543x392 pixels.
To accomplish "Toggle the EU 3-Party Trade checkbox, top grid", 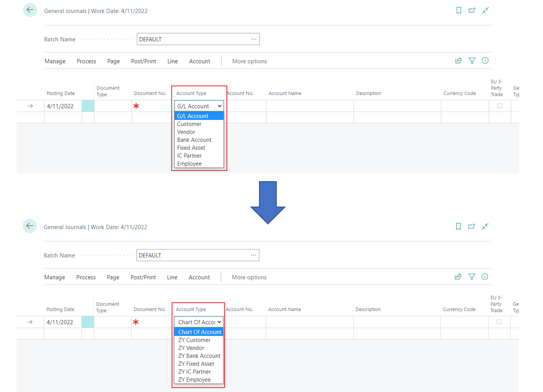I will tap(499, 106).
